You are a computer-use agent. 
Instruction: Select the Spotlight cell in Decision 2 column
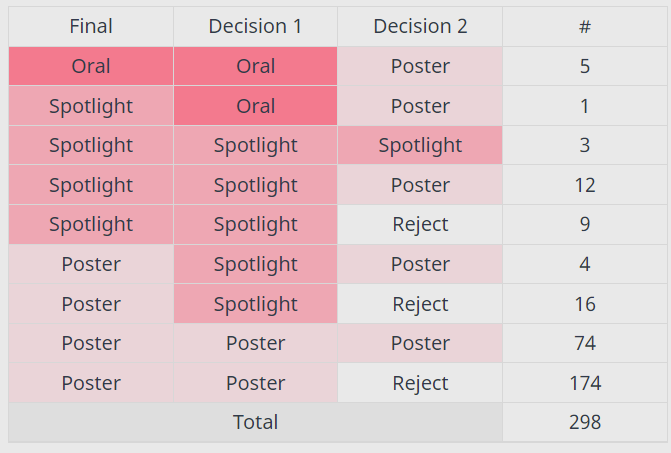[x=420, y=146]
